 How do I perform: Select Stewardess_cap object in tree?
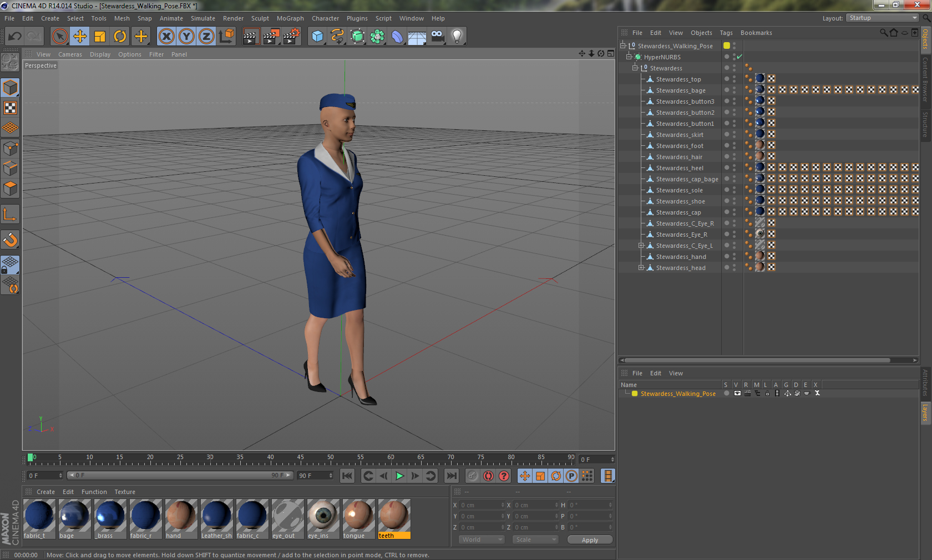click(x=678, y=212)
